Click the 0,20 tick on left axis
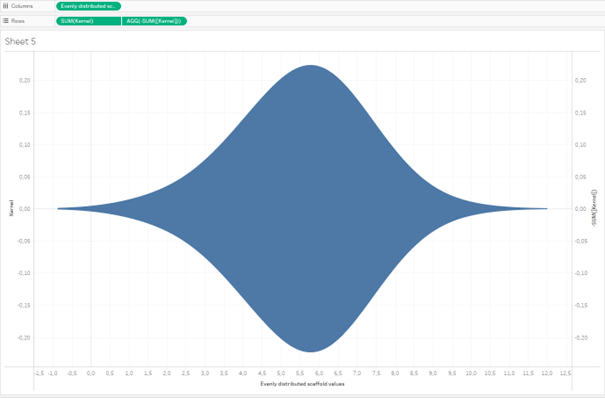The width and height of the screenshot is (605, 398). (24, 80)
